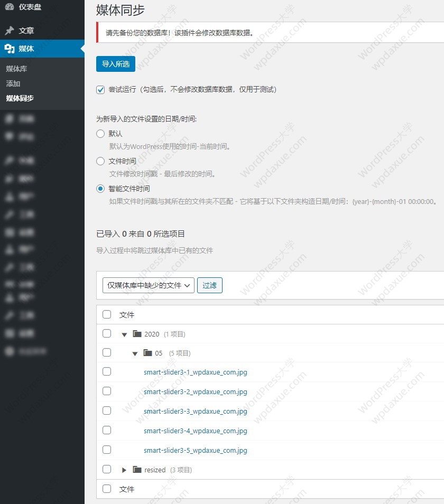Go to the 添加 (Add New) submenu item
This screenshot has height=504, width=444.
point(13,83)
